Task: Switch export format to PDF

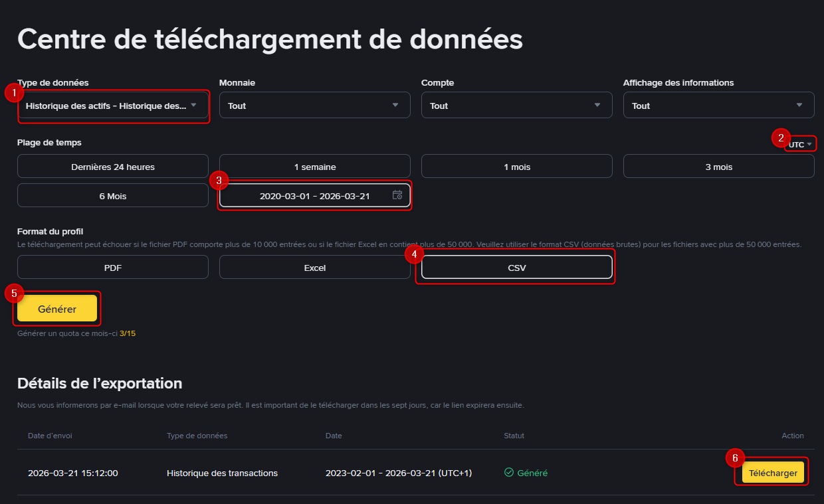Action: [112, 267]
